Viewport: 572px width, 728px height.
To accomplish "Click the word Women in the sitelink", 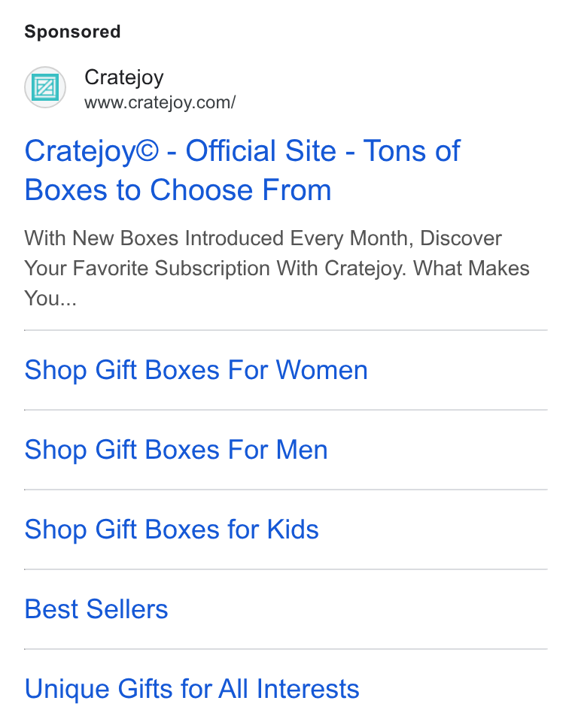I will click(322, 370).
